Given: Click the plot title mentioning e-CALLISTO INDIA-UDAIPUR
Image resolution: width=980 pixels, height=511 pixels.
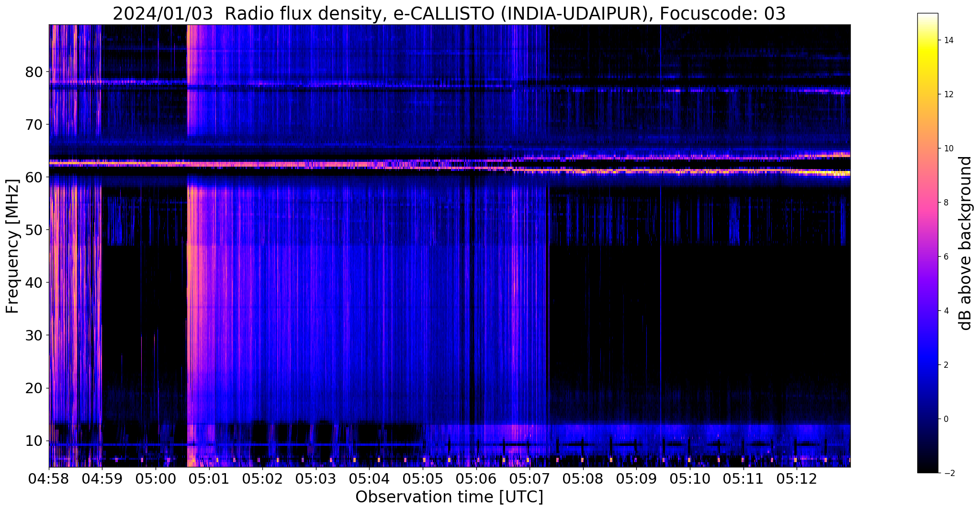Looking at the screenshot, I should tap(449, 14).
